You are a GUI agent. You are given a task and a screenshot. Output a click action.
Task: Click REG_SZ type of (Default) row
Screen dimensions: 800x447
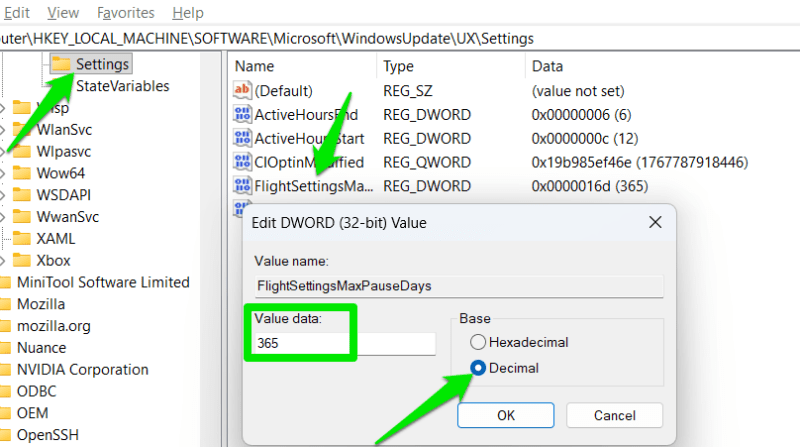tap(408, 91)
